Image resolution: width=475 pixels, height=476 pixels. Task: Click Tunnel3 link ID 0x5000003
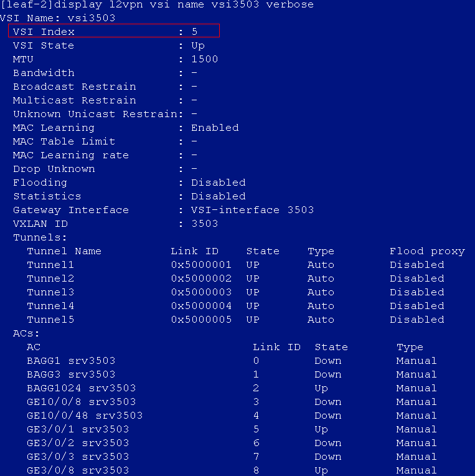[201, 292]
